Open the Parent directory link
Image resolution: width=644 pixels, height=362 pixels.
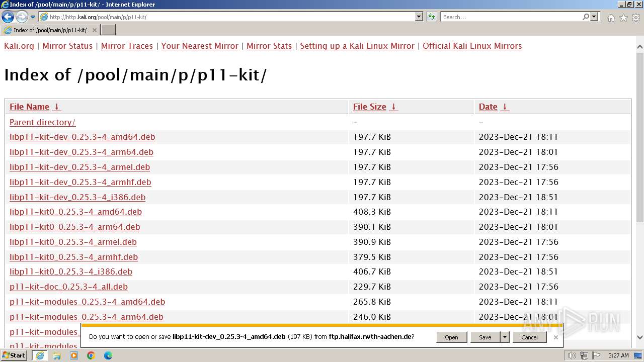[42, 122]
